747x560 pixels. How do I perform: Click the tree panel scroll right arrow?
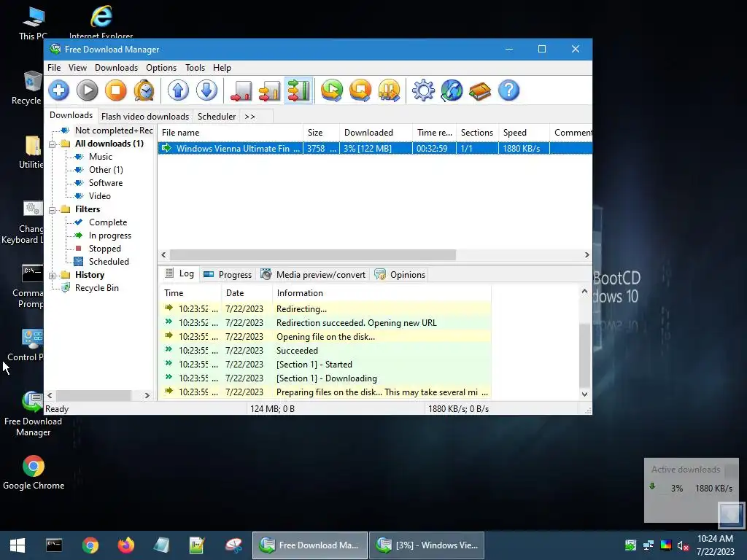(x=147, y=396)
